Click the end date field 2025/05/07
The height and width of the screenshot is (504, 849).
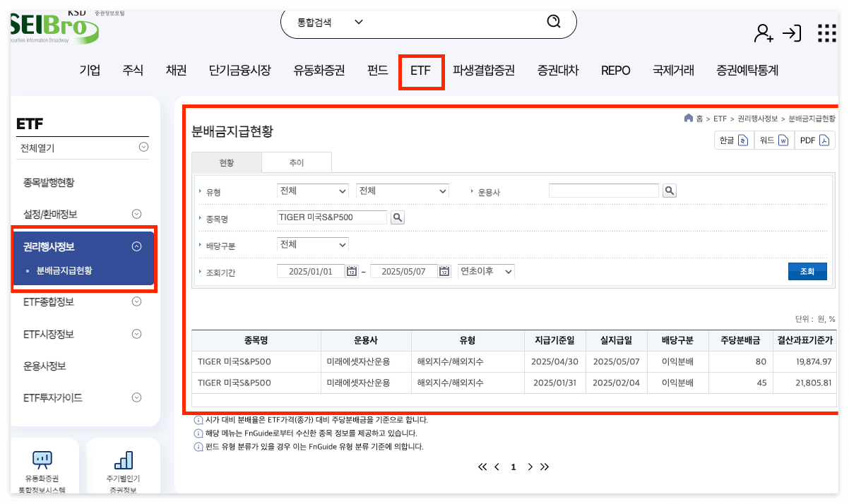(x=403, y=271)
